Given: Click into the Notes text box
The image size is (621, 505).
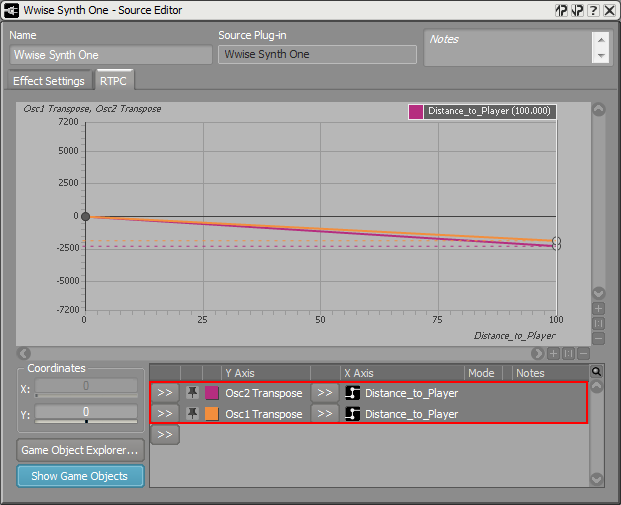Looking at the screenshot, I should tap(508, 48).
